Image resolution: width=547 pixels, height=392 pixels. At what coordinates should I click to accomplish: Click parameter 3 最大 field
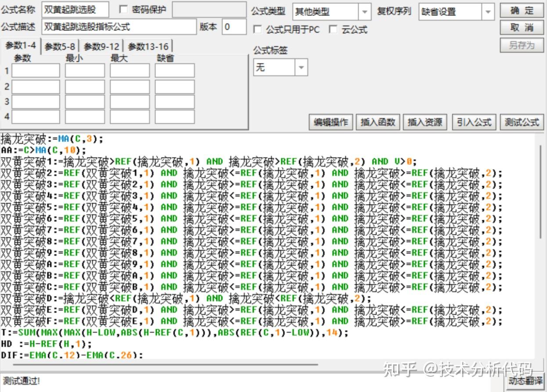[x=130, y=102]
